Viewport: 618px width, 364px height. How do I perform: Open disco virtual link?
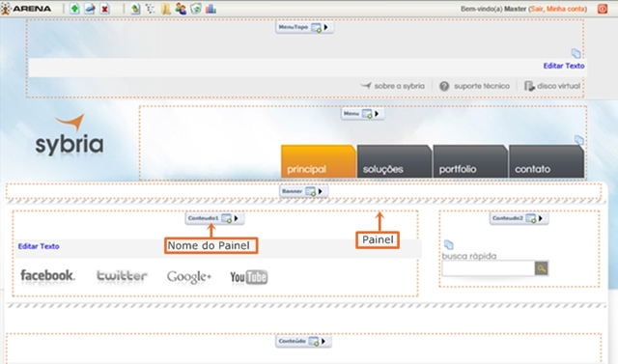point(552,86)
